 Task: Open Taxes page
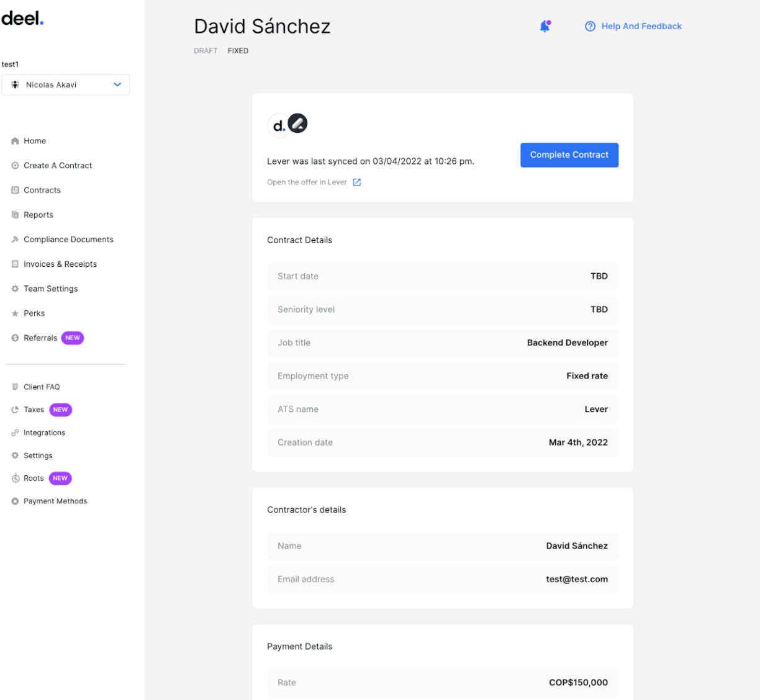tap(34, 410)
